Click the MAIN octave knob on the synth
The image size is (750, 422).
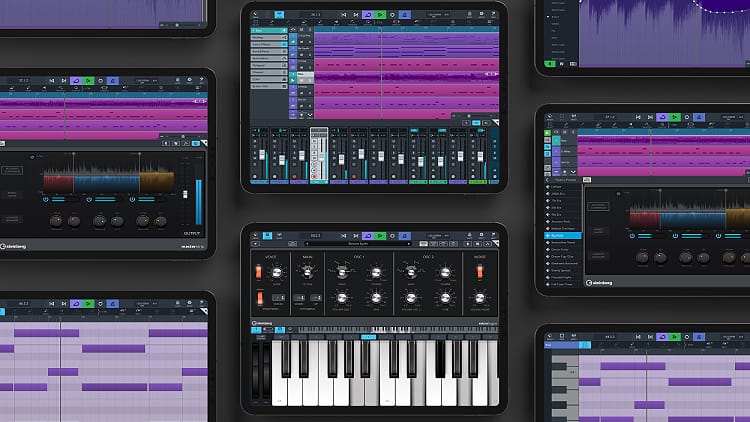(x=307, y=272)
